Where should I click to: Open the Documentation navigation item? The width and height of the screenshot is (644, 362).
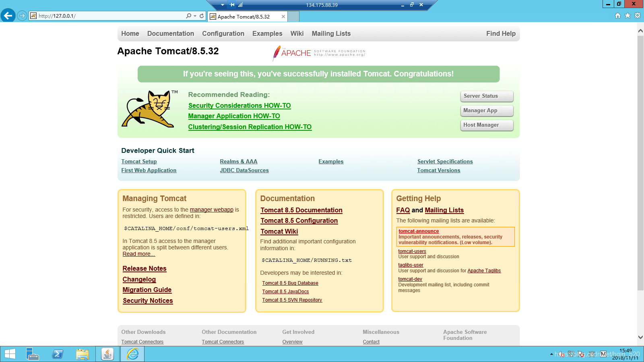click(x=171, y=34)
